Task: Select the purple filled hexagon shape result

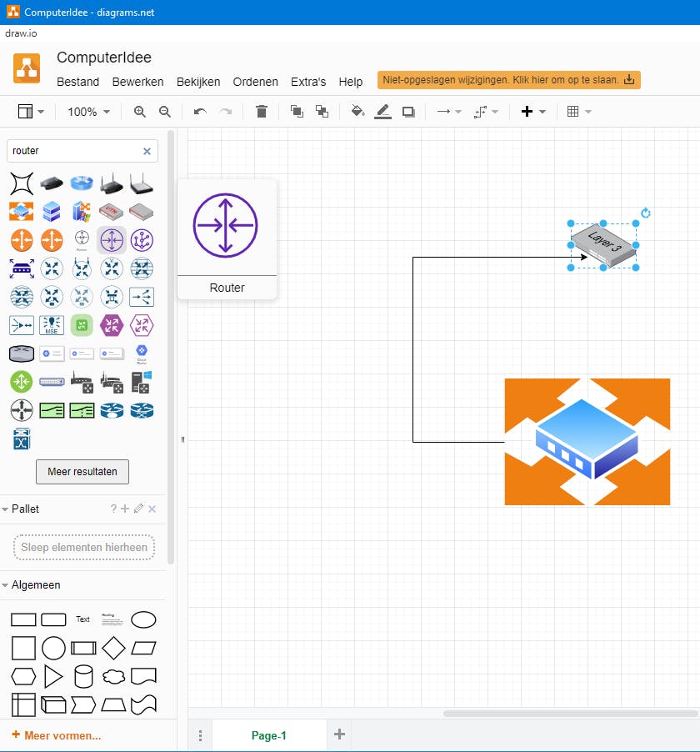Action: coord(112,326)
